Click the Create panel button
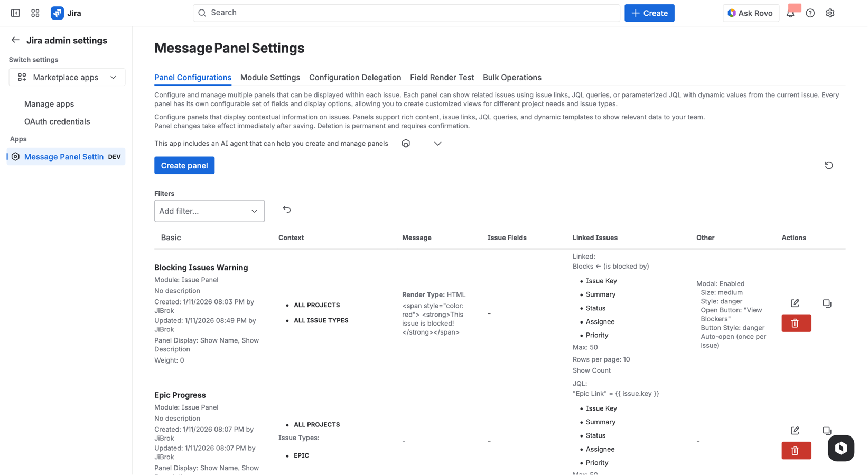Viewport: 868px width, 475px height. (x=184, y=165)
